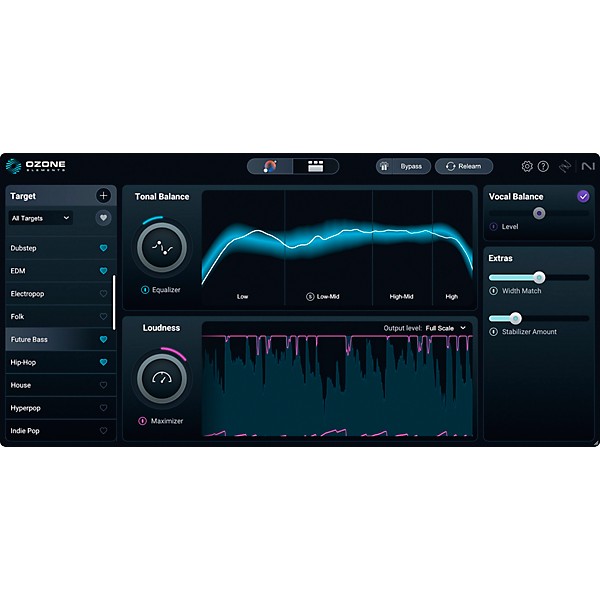Toggle the Stabilizer Amount power button
Image resolution: width=600 pixels, height=600 pixels.
494,332
